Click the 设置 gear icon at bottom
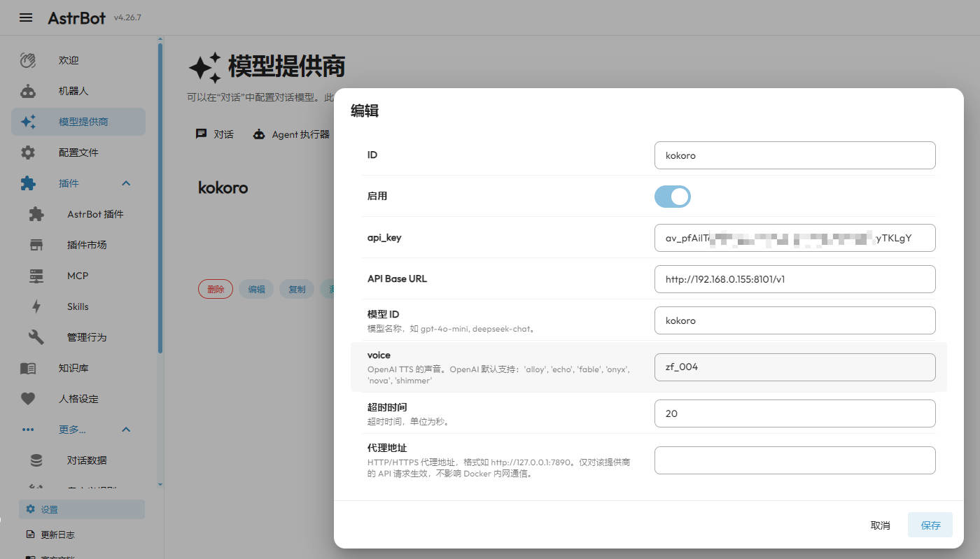The image size is (980, 559). [x=30, y=509]
